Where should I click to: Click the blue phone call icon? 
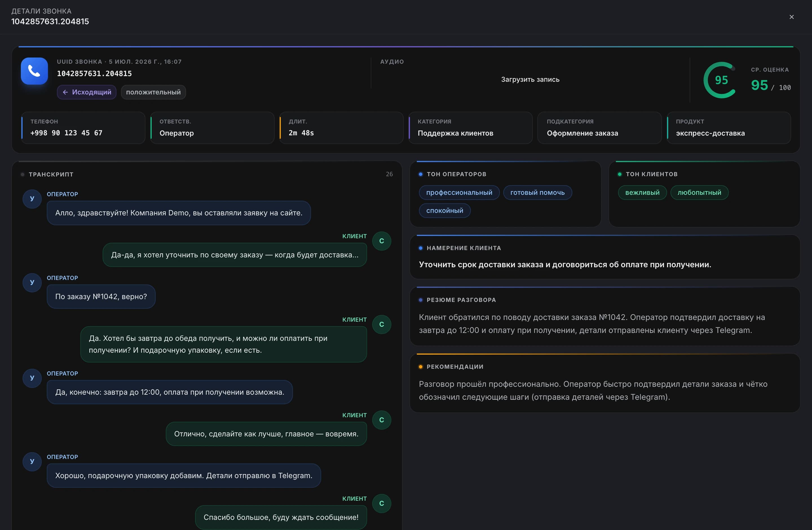point(34,71)
